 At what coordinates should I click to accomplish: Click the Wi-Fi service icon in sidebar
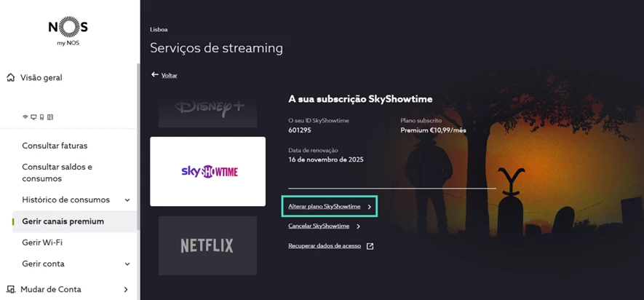coord(25,117)
